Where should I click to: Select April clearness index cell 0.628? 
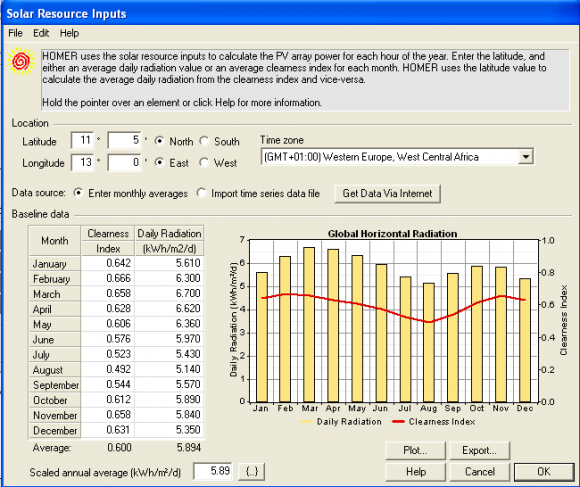click(108, 308)
